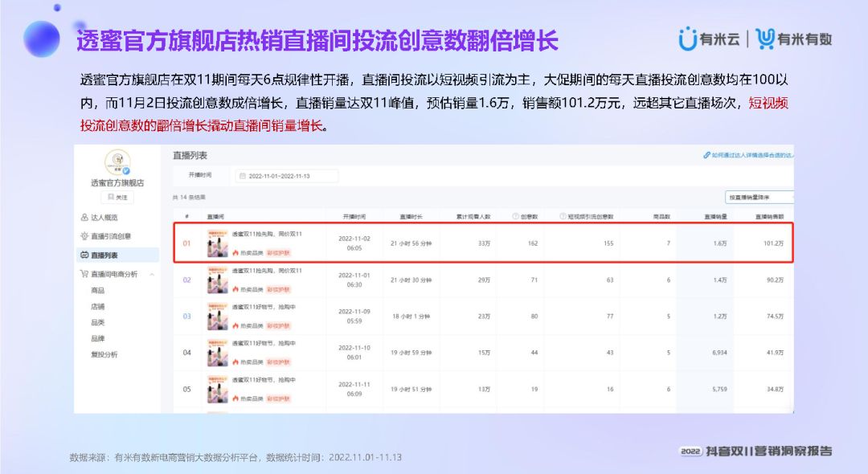
Task: Click the info icon next to 创意数 column
Action: 517,217
